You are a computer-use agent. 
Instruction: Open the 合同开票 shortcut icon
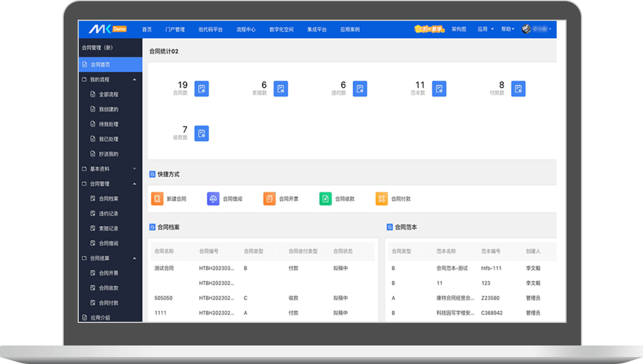[x=269, y=198]
